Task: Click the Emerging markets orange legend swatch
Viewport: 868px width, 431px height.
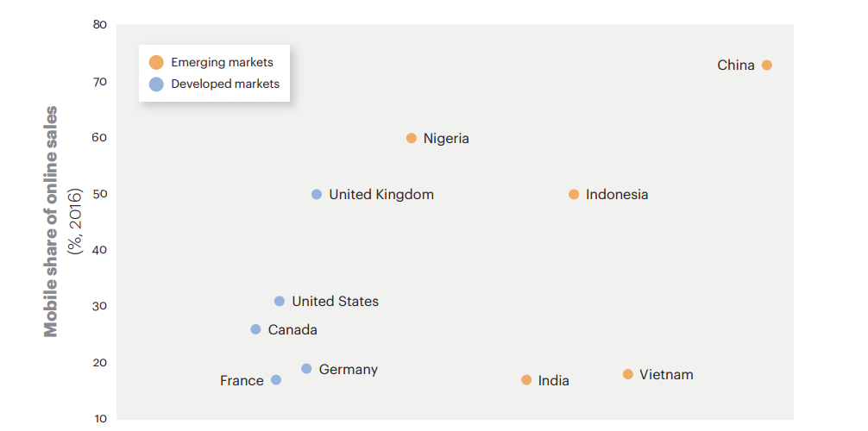Action: 157,63
